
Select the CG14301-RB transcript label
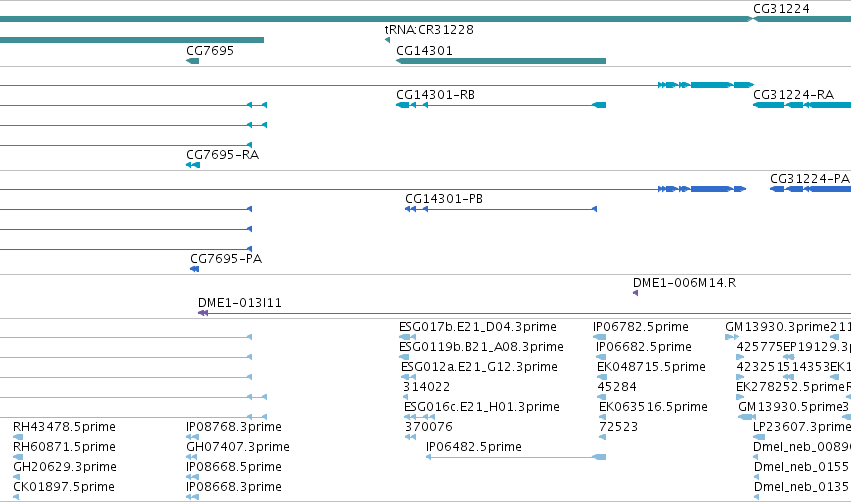435,95
